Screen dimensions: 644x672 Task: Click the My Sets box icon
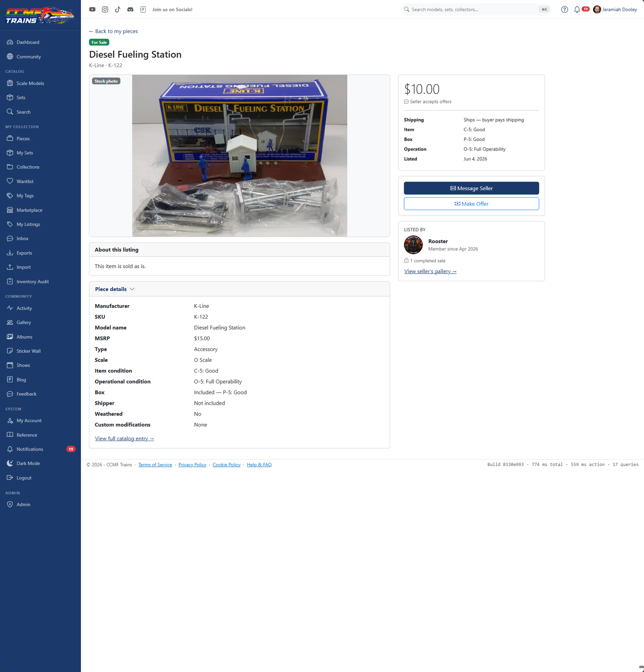(10, 153)
